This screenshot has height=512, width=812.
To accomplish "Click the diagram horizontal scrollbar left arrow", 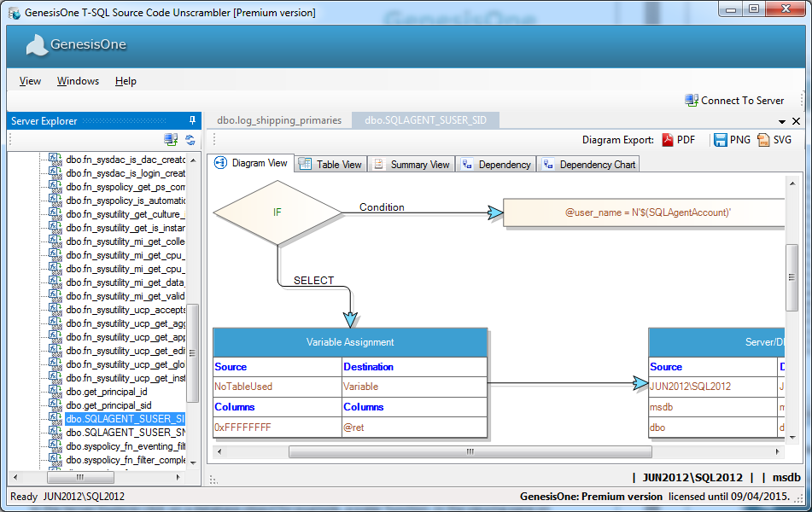I will [219, 452].
